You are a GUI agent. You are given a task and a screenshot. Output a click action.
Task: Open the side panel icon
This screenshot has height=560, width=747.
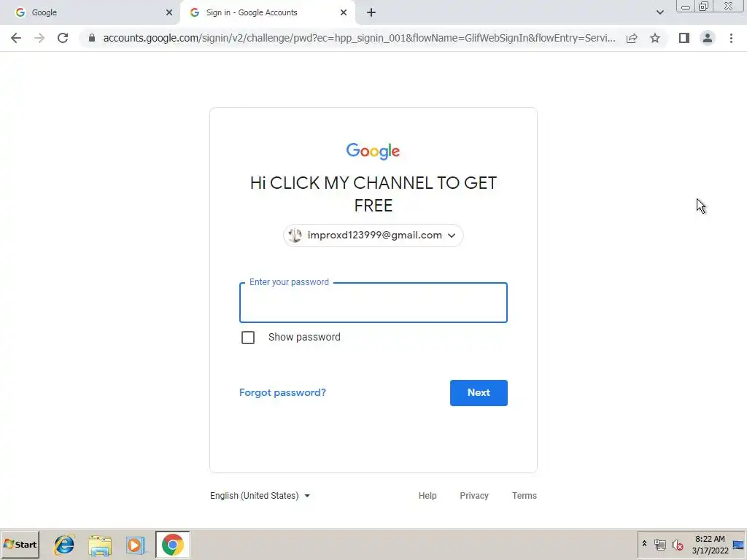coord(684,38)
